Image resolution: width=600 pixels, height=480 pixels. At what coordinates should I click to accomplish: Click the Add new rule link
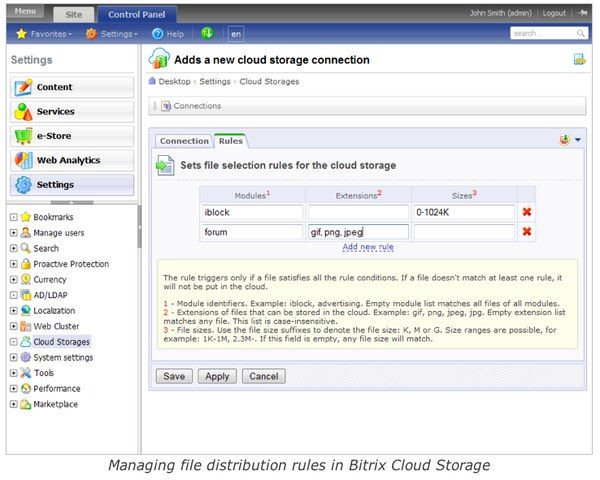pos(368,247)
